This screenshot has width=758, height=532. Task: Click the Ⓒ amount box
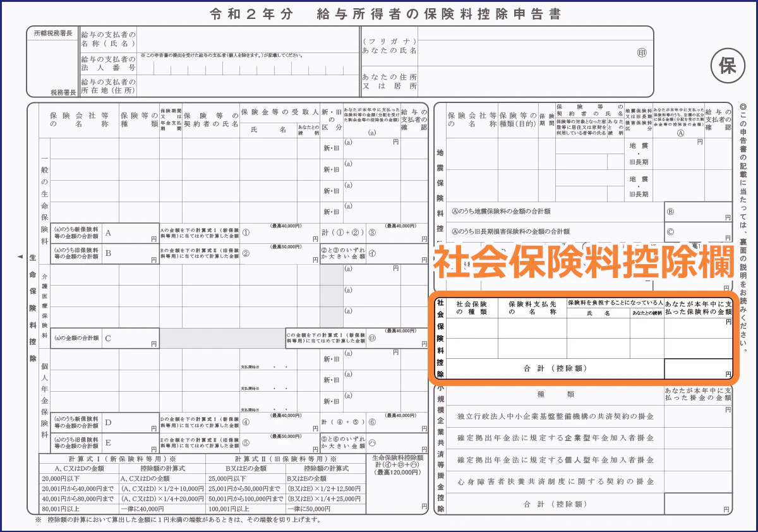point(698,232)
